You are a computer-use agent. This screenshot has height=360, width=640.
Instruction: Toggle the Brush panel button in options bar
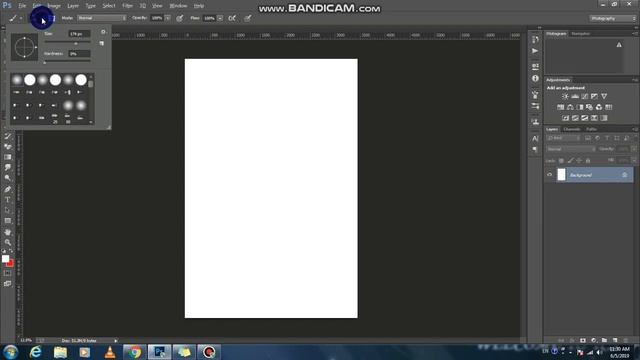(x=52, y=18)
